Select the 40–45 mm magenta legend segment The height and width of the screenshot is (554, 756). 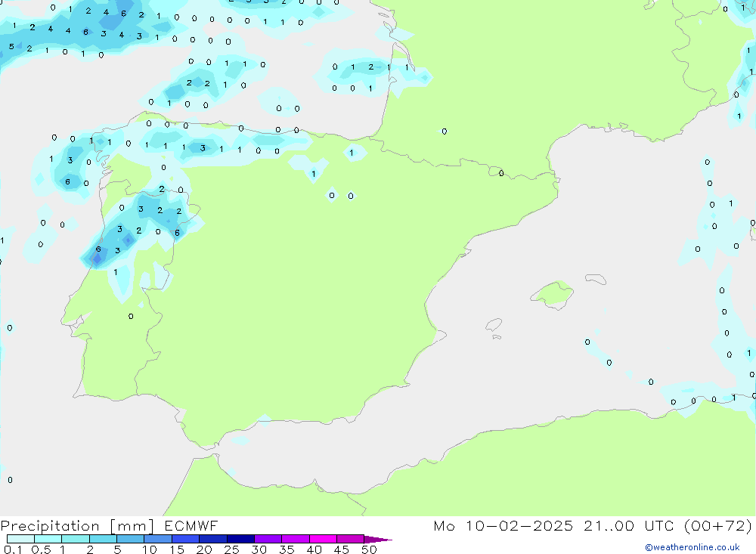323,539
